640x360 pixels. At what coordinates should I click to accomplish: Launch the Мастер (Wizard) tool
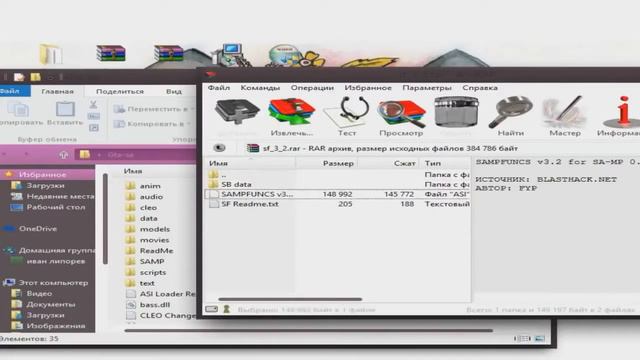coord(564,112)
